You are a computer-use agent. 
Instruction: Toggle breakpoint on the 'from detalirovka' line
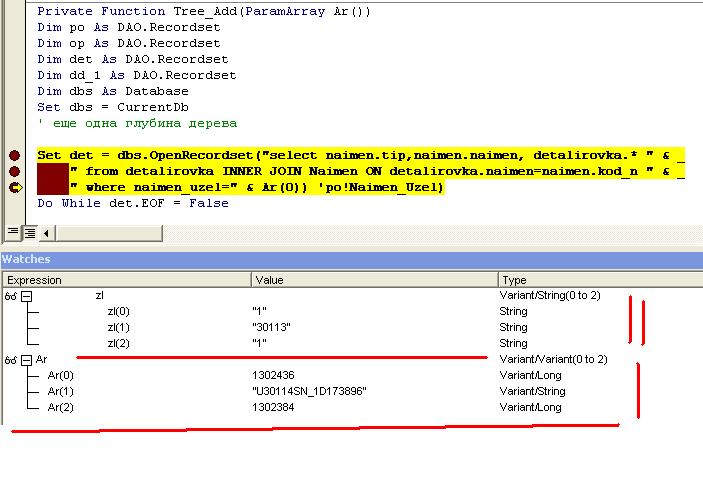14,171
